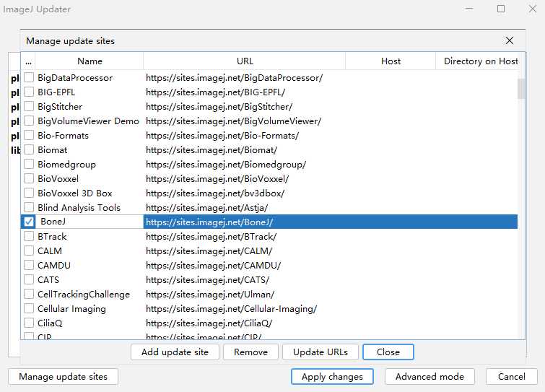The image size is (545, 392).
Task: Click the '...' column header
Action: coord(28,61)
